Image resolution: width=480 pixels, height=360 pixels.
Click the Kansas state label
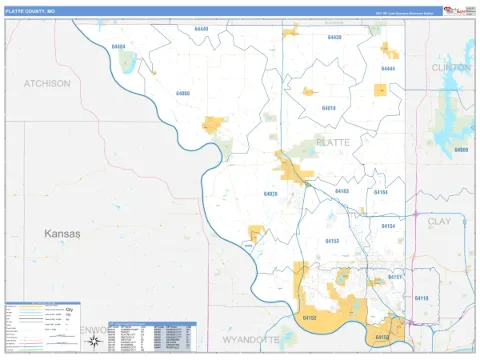(62, 234)
